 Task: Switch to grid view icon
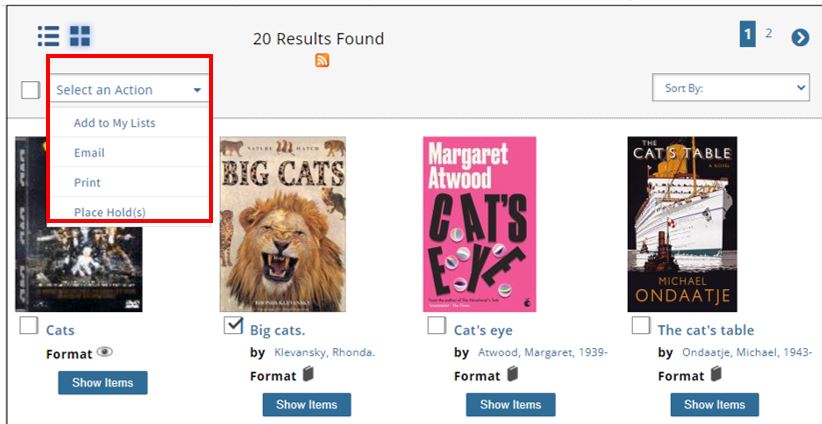coord(80,36)
